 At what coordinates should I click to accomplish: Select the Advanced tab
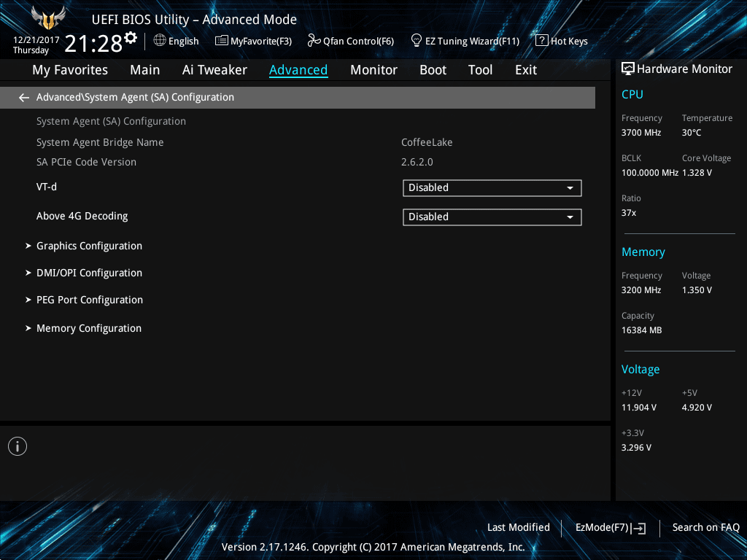tap(298, 70)
